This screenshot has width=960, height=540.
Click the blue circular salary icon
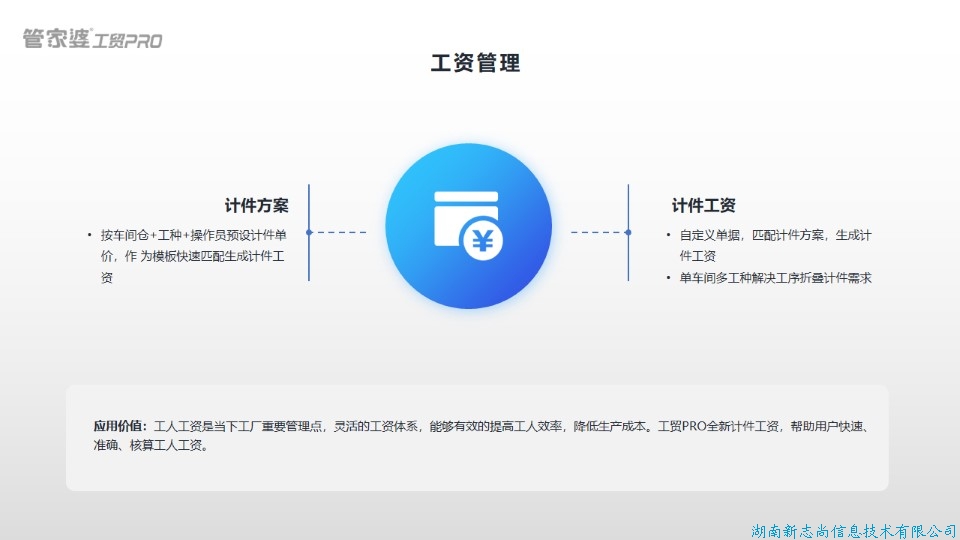[468, 226]
